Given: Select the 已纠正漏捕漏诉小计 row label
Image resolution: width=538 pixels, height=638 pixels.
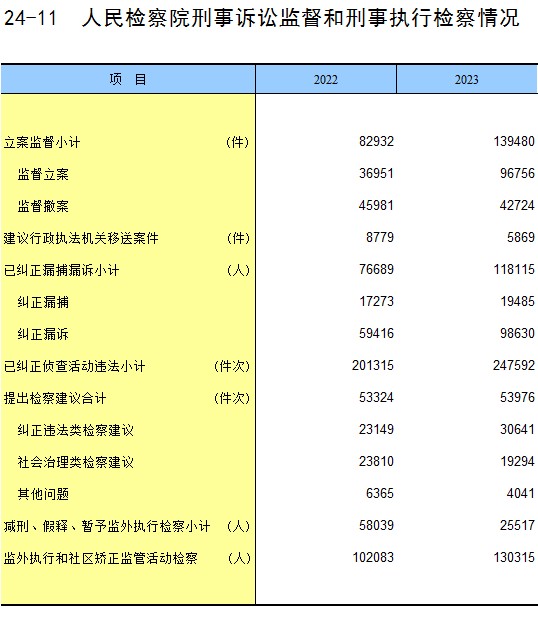Looking at the screenshot, I should (x=61, y=271).
